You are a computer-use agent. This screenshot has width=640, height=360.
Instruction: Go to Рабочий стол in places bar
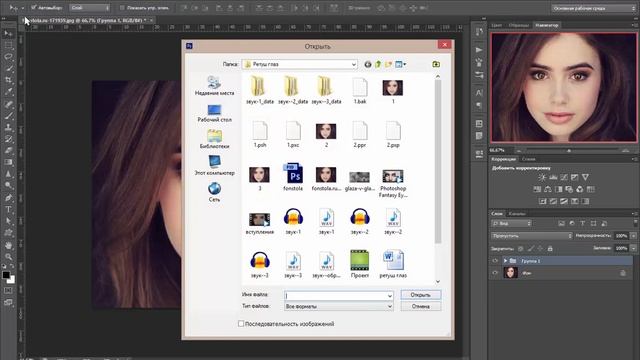pyautogui.click(x=214, y=113)
